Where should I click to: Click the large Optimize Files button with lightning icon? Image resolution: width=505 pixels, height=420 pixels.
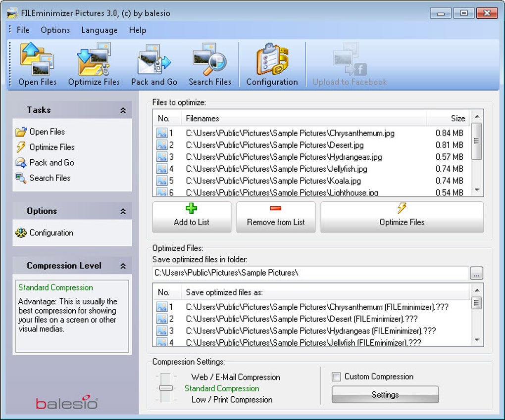coord(402,217)
